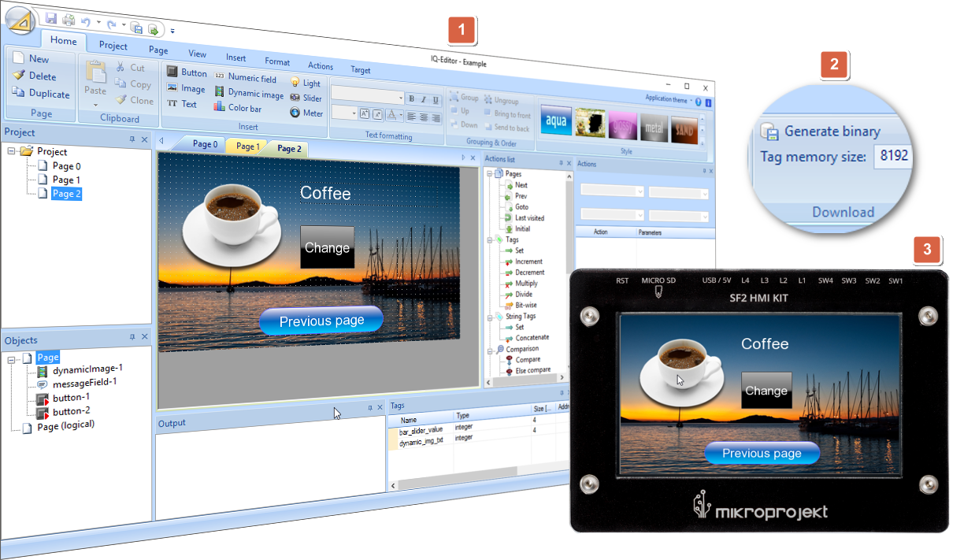The height and width of the screenshot is (560, 975).
Task: Click the Print icon in quick access toolbar
Action: [68, 20]
